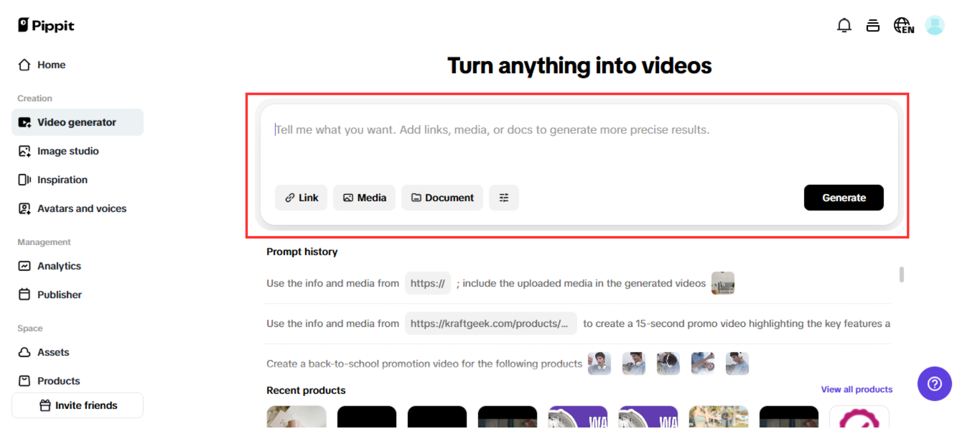
Task: Select the kraftgeek.com prompt history entry
Action: pos(577,324)
